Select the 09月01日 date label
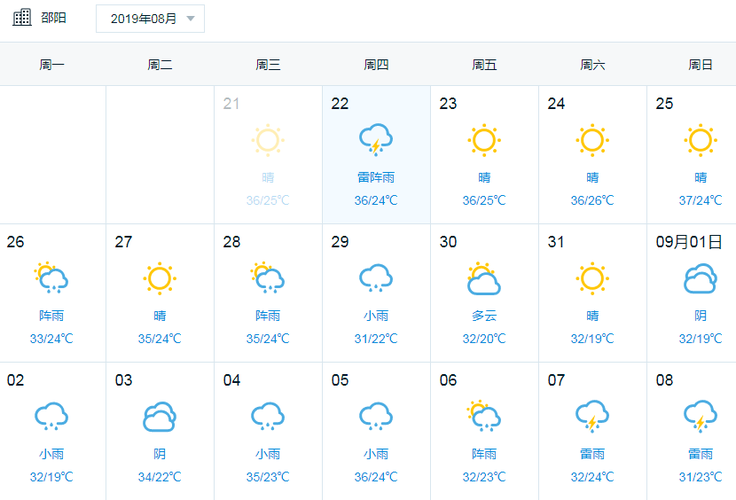 pos(689,242)
